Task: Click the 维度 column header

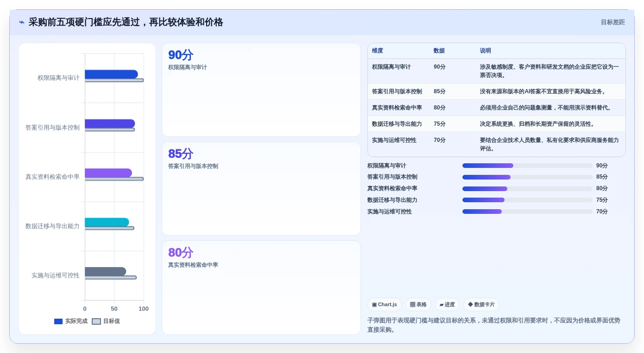Action: (378, 51)
